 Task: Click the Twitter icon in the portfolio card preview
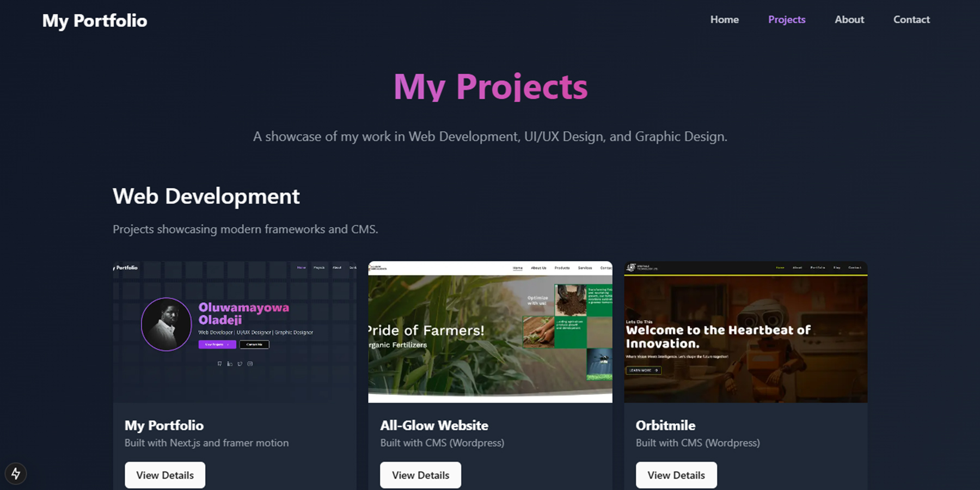pyautogui.click(x=240, y=364)
